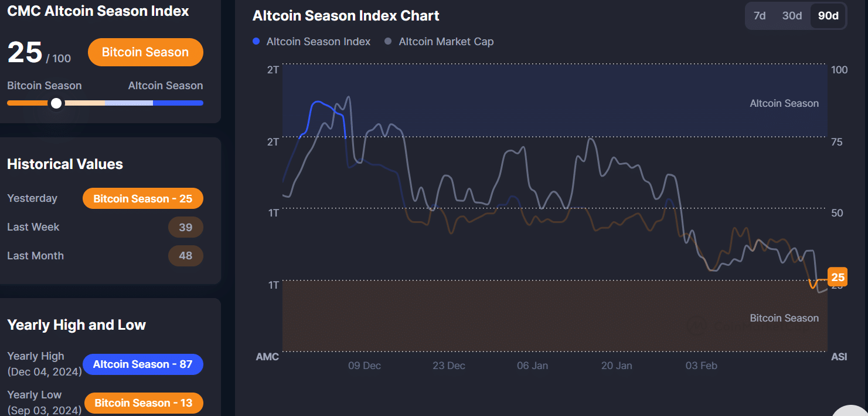
Task: Toggle off the Bitcoin Season pill indicator
Action: 145,52
